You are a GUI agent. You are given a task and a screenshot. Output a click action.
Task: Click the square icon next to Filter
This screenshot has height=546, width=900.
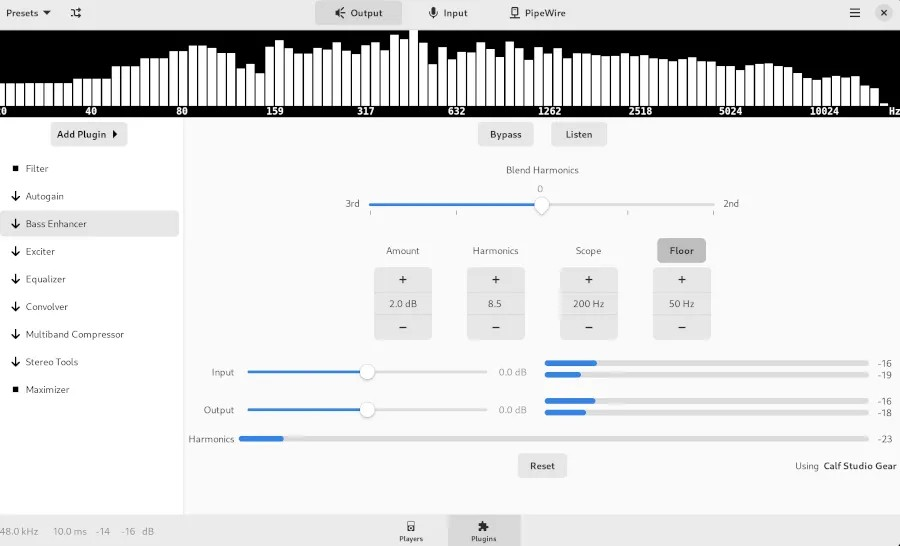tap(15, 168)
